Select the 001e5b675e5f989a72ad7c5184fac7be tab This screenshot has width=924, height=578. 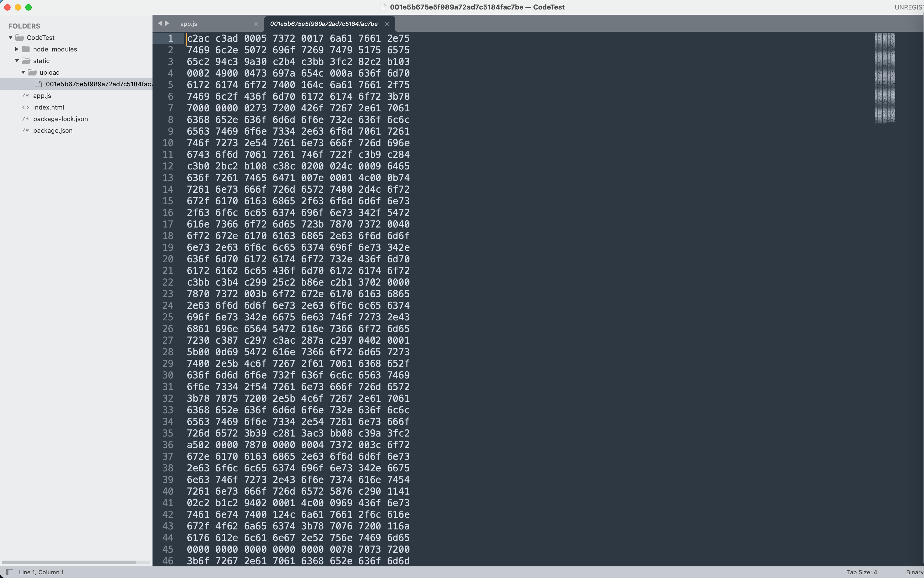click(x=323, y=24)
